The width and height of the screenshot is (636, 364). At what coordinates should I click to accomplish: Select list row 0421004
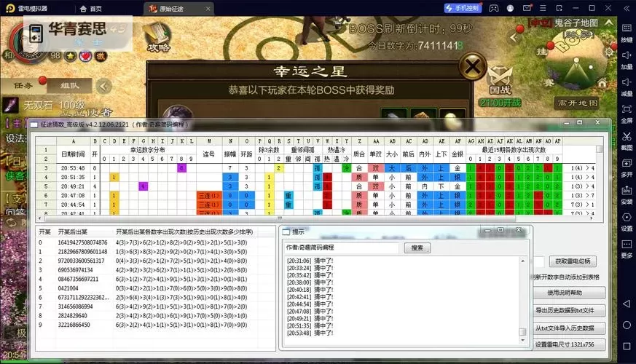point(155,288)
